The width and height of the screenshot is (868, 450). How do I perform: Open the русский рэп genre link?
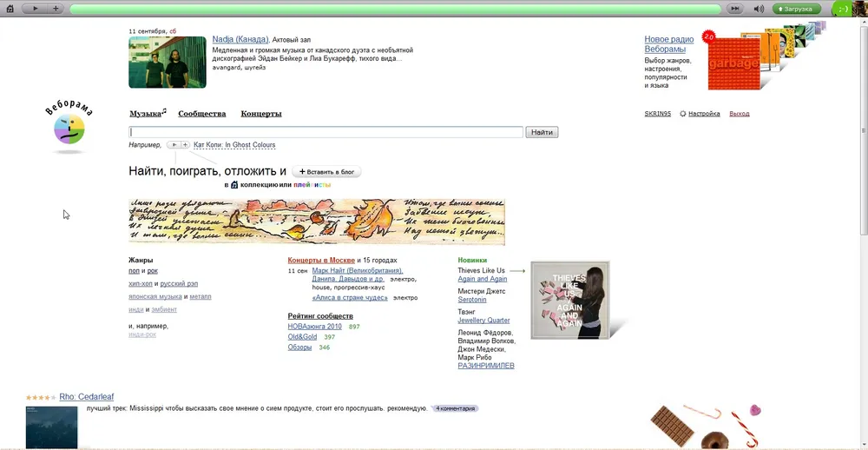point(180,284)
